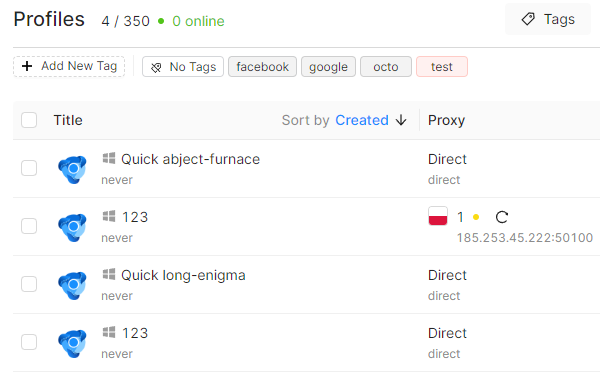Click browser icon of Quick long-enigma profile
The image size is (600, 378).
coord(72,285)
